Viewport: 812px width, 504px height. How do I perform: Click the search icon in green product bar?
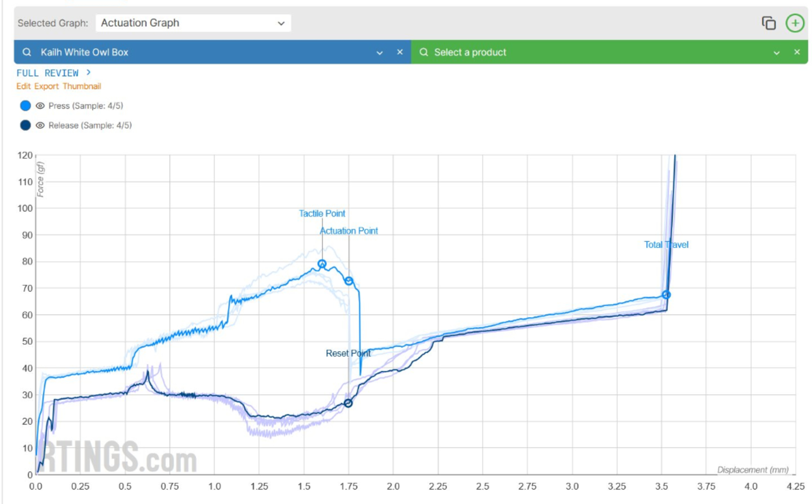424,52
